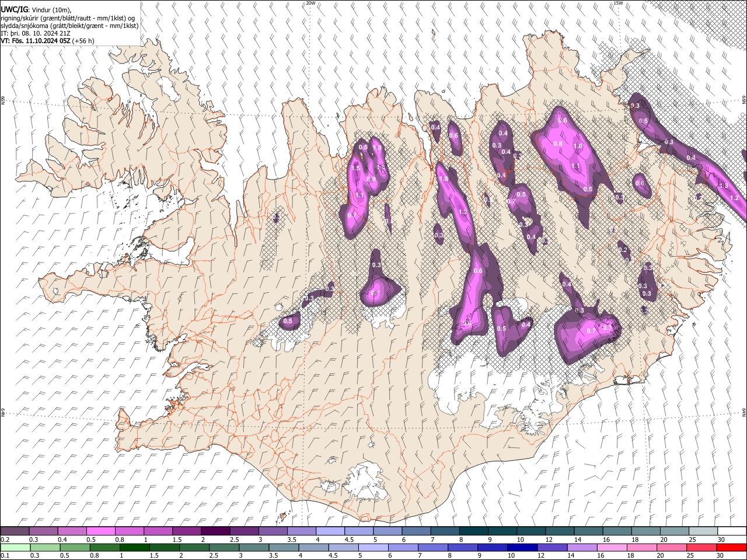Click the 'UWC/IG: Vindur (10m)' title text
This screenshot has width=747, height=560.
pyautogui.click(x=36, y=9)
